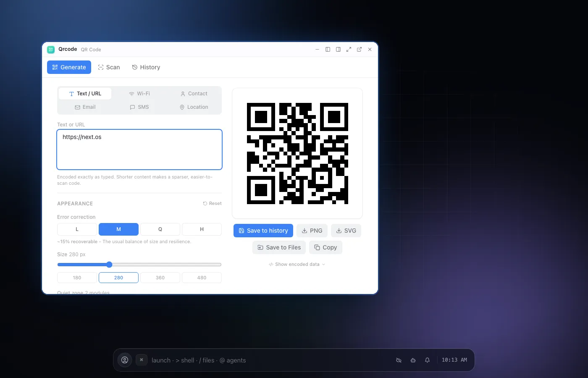Snap window to right half
The width and height of the screenshot is (588, 378).
point(338,50)
